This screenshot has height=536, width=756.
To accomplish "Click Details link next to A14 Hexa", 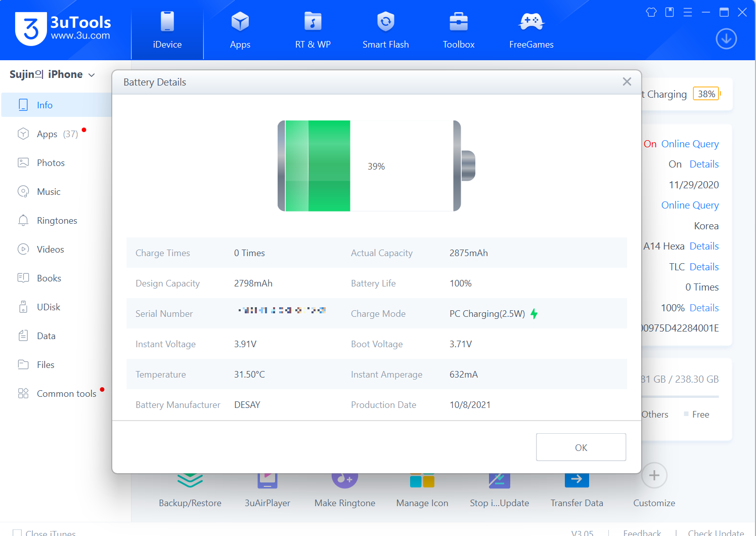I will 704,246.
